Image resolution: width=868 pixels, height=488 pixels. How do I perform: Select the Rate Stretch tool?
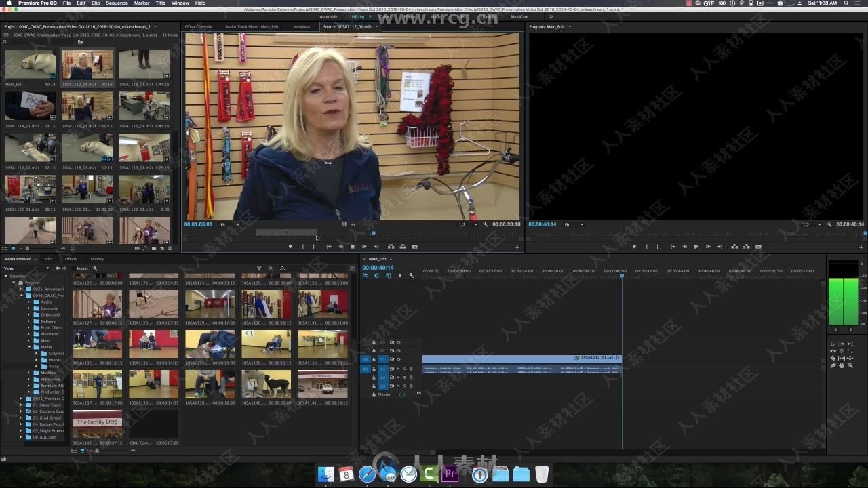(x=850, y=351)
